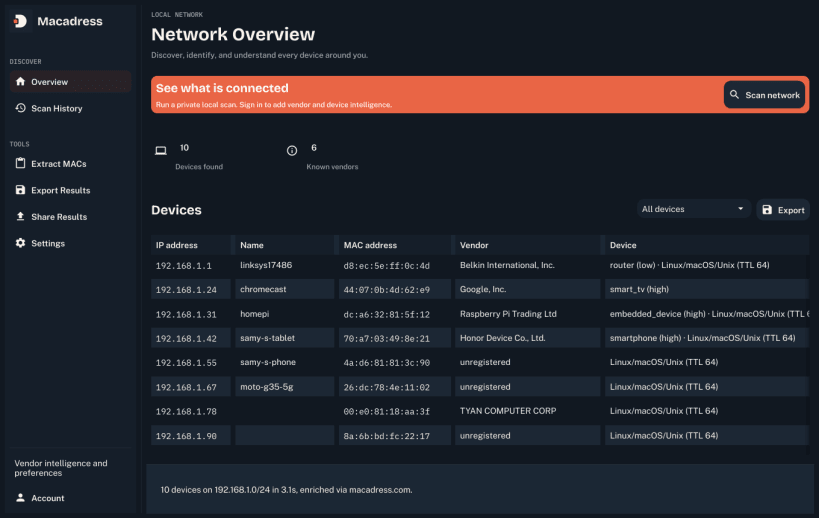The image size is (819, 518).
Task: Click the Share Results upload icon
Action: coord(20,216)
